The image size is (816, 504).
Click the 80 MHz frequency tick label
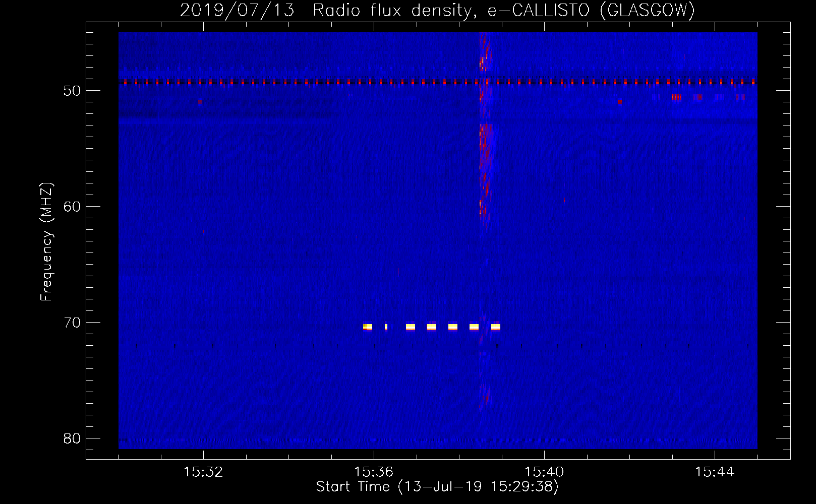tap(72, 438)
